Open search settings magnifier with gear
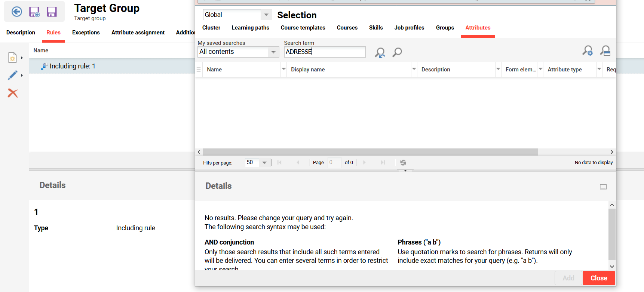Viewport: 644px width, 292px height. tap(588, 50)
